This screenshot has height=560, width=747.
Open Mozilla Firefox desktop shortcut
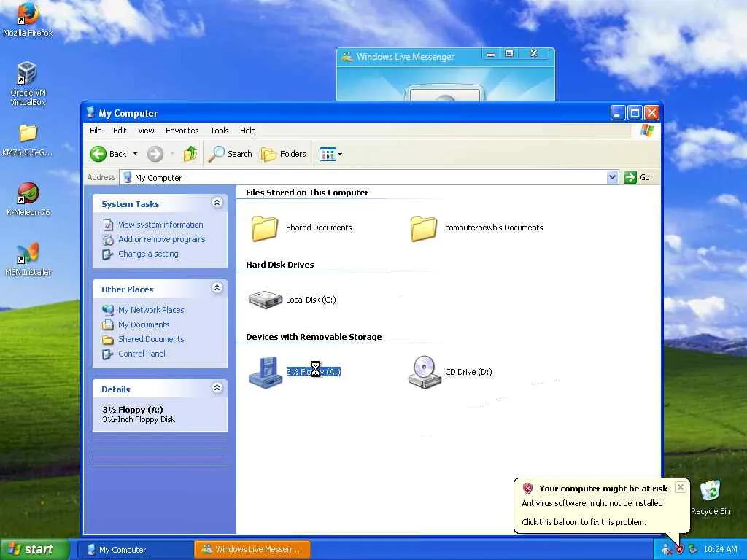28,19
